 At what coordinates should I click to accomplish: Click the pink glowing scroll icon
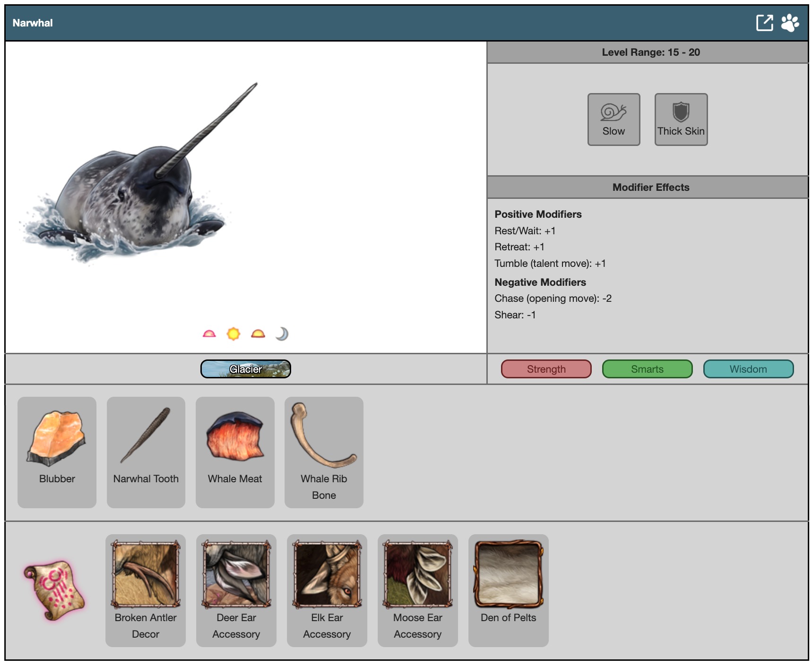(x=54, y=590)
